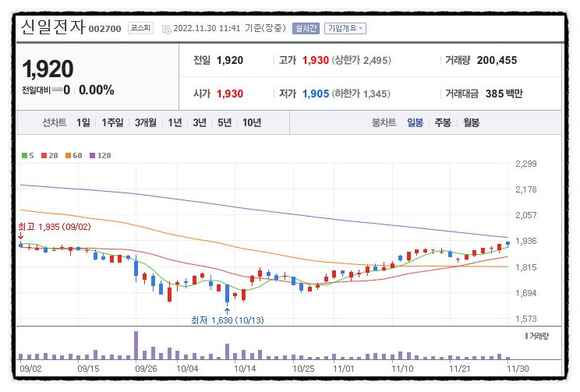Click the 고가 value 1,930

pos(316,60)
